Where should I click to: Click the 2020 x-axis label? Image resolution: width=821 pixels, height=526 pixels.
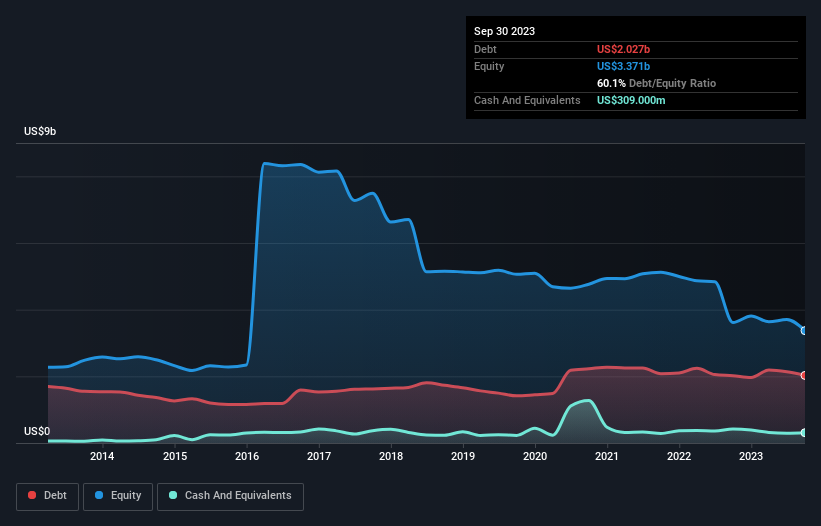[535, 456]
